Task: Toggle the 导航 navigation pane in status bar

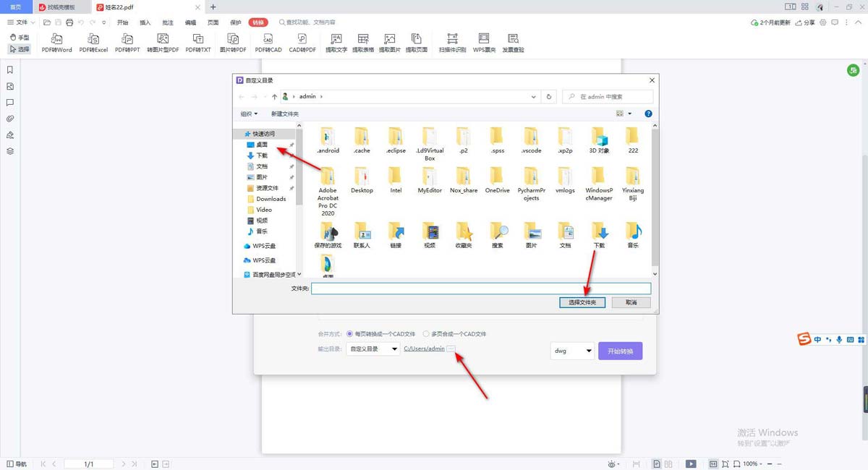Action: pos(17,463)
